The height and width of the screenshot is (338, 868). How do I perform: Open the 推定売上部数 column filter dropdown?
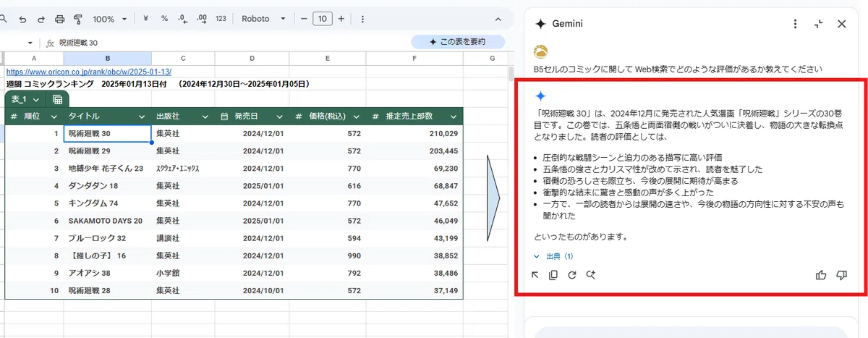point(454,117)
